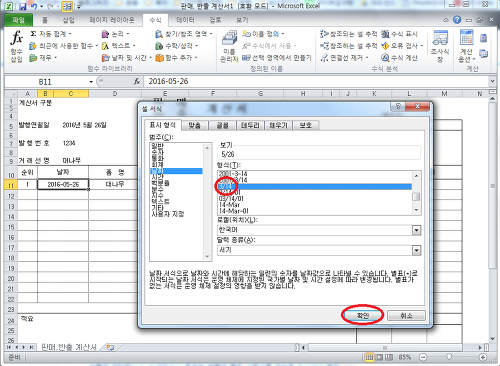Image resolution: width=500 pixels, height=366 pixels.
Task: Click the 이름 정의 Define Name button
Action: tap(263, 34)
